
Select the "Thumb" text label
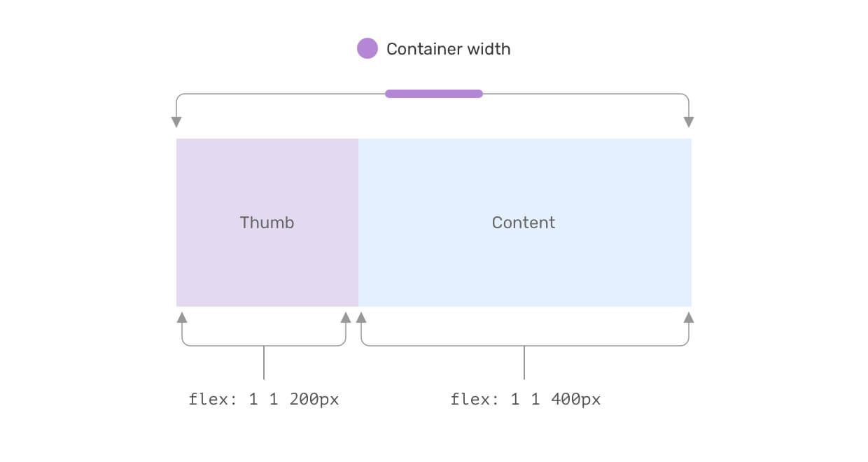(267, 223)
